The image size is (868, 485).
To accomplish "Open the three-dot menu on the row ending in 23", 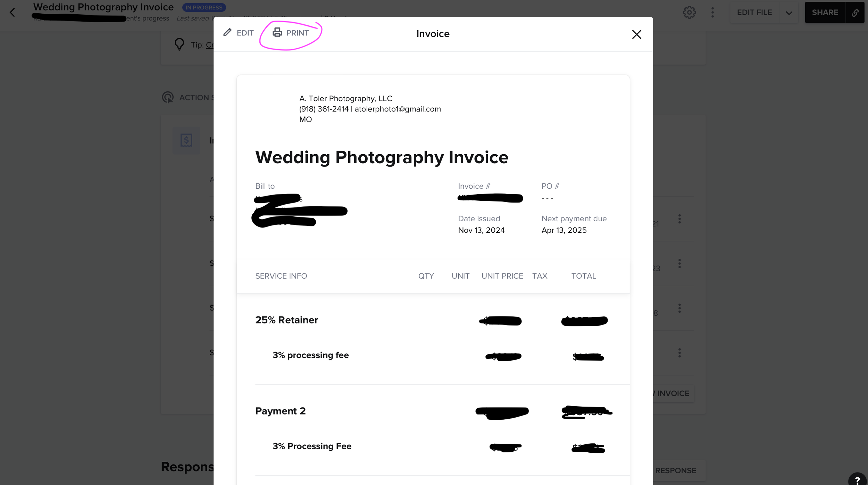I will pos(679,264).
